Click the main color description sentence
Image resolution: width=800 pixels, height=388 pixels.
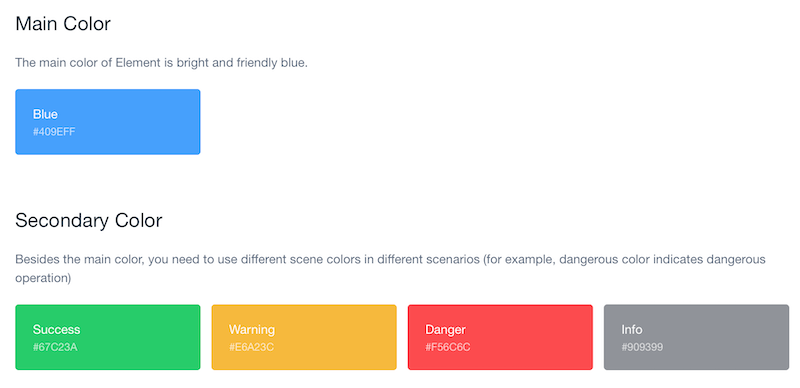161,64
